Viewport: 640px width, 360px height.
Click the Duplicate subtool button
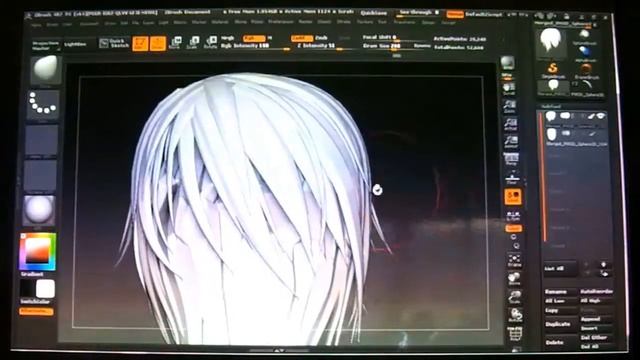[x=561, y=324]
